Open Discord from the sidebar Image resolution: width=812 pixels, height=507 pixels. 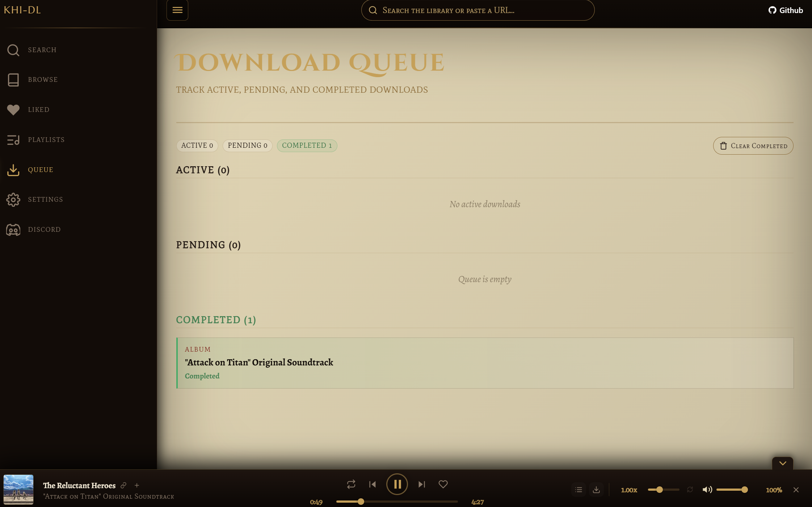(44, 230)
